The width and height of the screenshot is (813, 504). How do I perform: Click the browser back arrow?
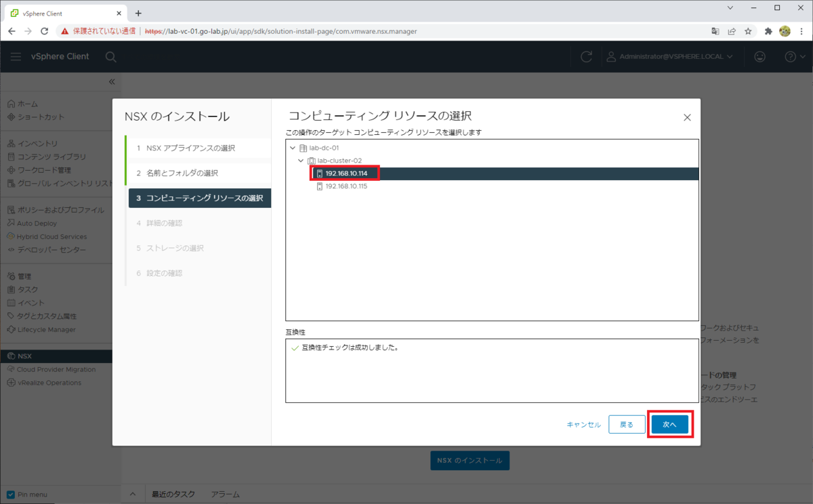12,31
